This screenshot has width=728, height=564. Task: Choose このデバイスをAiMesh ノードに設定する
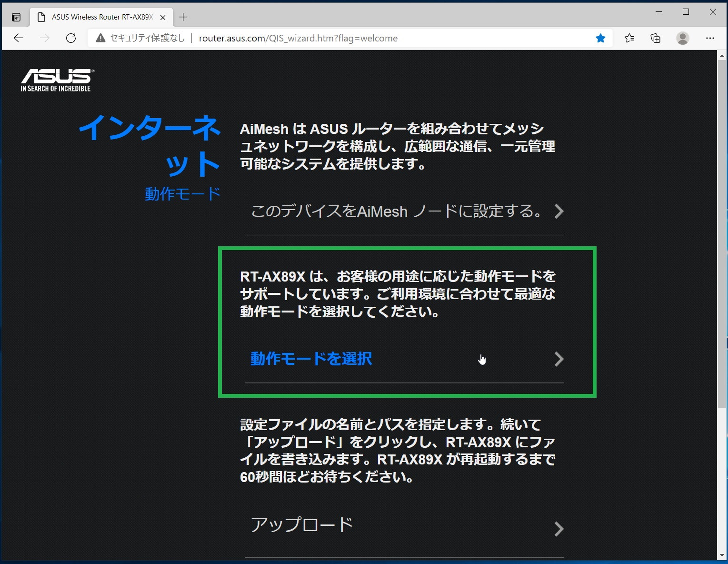tap(404, 211)
